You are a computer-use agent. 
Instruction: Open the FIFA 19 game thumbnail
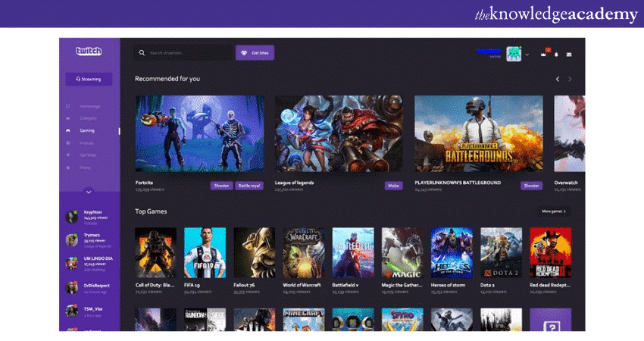click(x=205, y=252)
